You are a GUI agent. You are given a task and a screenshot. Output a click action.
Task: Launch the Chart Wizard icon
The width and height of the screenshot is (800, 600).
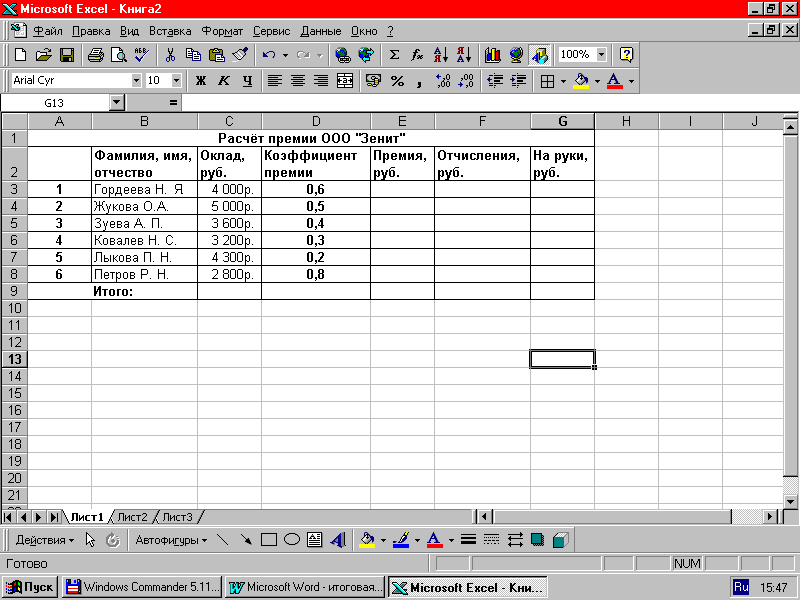(493, 55)
